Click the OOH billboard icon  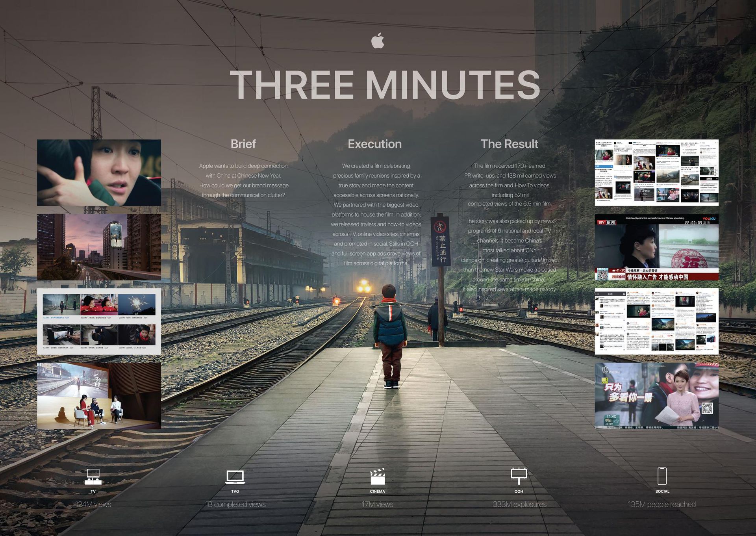(x=519, y=476)
